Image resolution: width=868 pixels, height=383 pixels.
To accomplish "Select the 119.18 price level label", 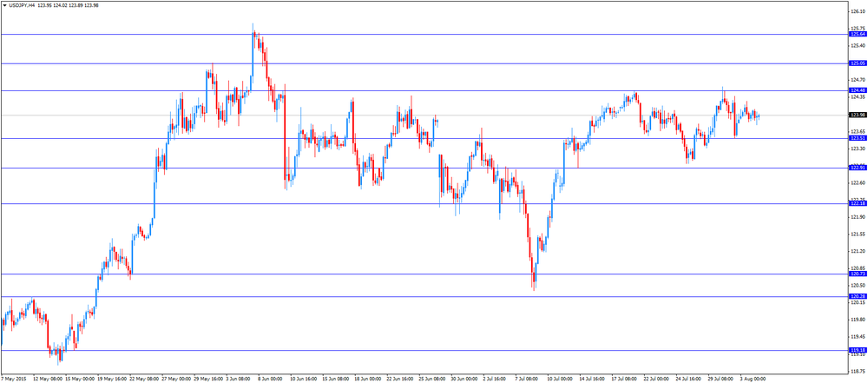I will point(858,350).
